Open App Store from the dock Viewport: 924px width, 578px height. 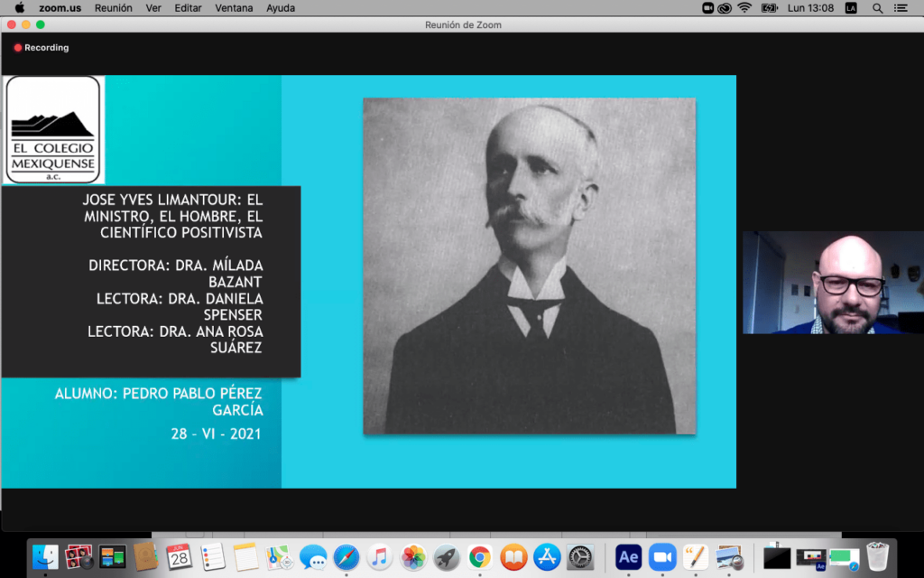coord(547,556)
